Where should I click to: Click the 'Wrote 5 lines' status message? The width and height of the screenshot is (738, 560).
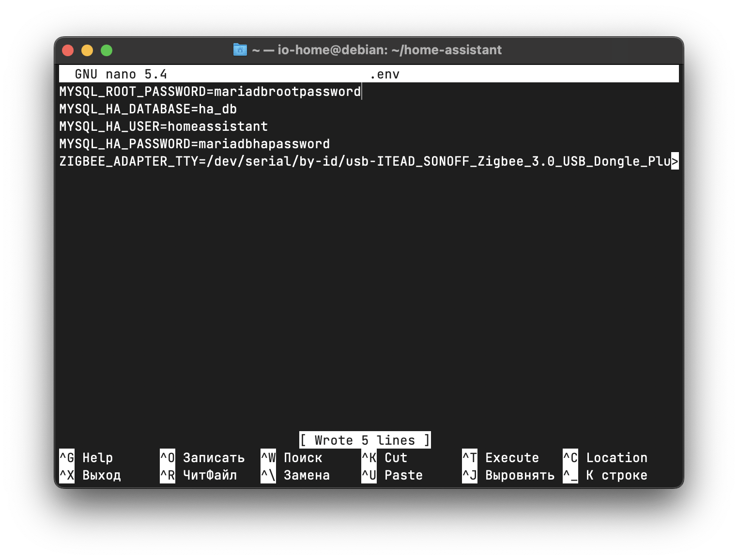pos(365,440)
